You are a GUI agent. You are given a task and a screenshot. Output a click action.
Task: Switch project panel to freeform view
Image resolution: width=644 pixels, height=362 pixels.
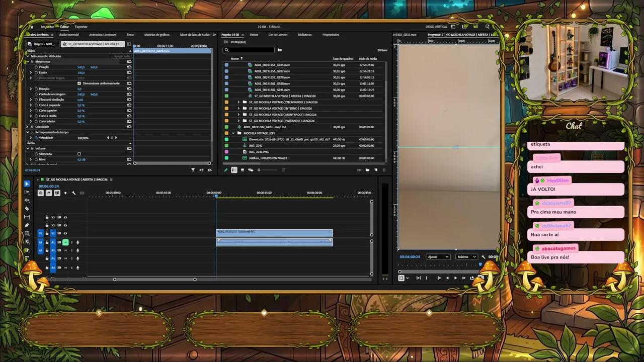click(251, 170)
